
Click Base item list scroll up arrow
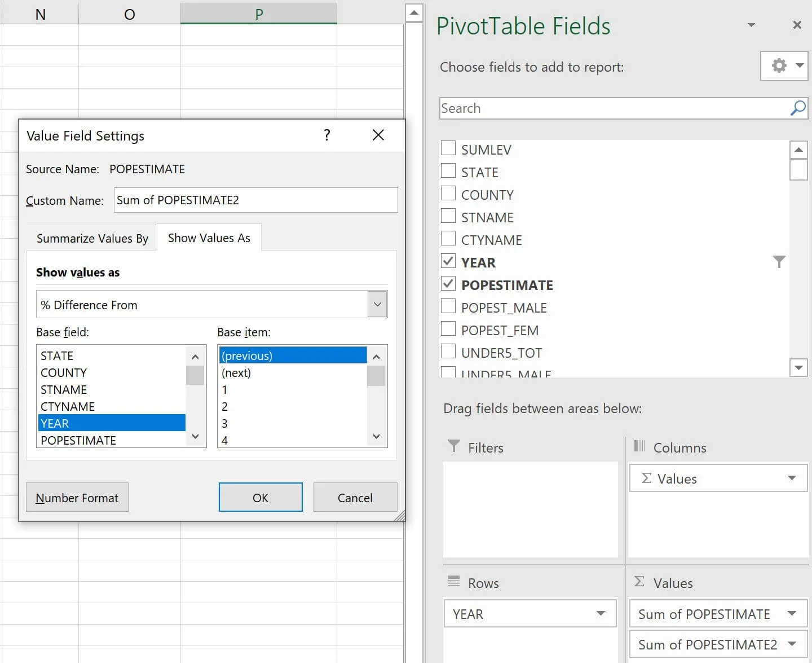pos(376,357)
